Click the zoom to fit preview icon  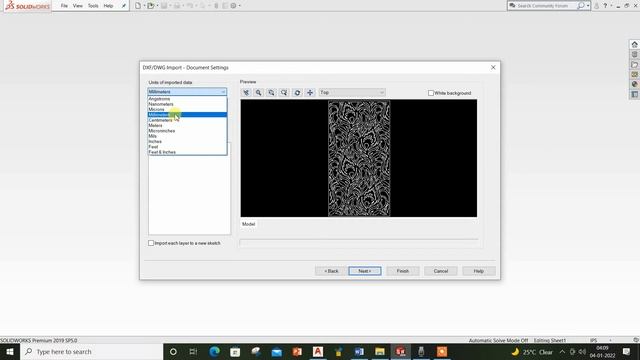click(246, 93)
